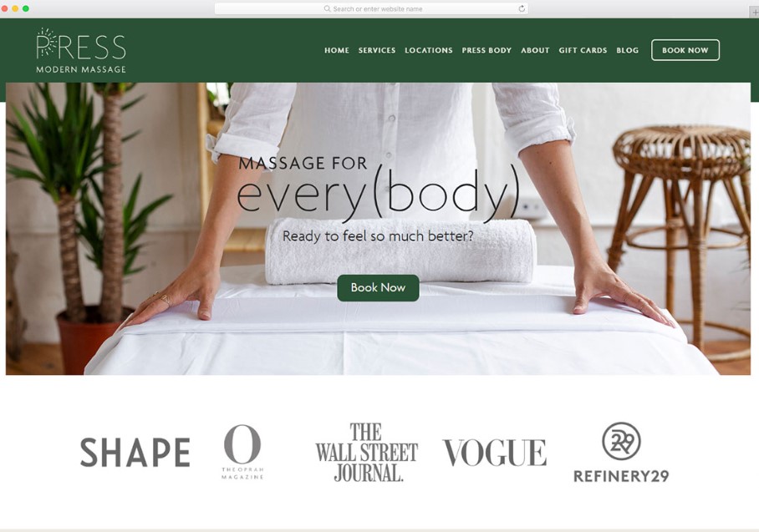
Task: Go to the Locations page
Action: [x=428, y=50]
